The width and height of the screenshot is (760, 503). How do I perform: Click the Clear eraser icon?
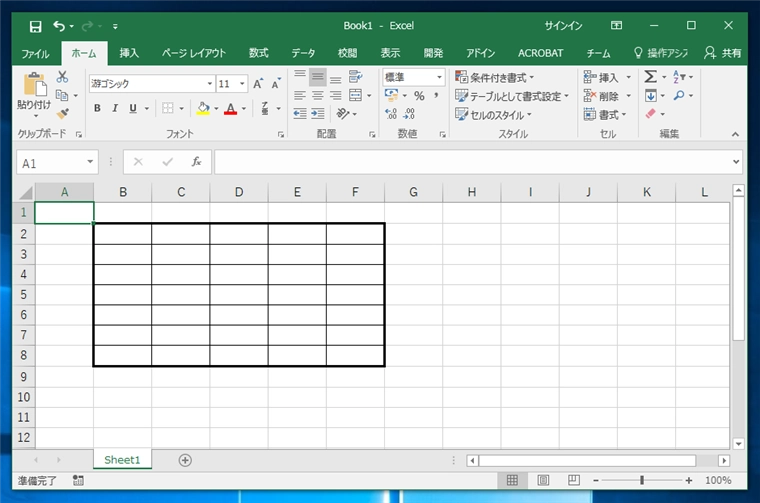point(650,114)
